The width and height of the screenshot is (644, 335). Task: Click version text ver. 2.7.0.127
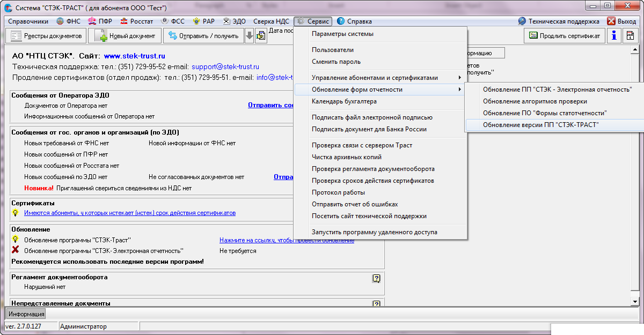[x=23, y=326]
